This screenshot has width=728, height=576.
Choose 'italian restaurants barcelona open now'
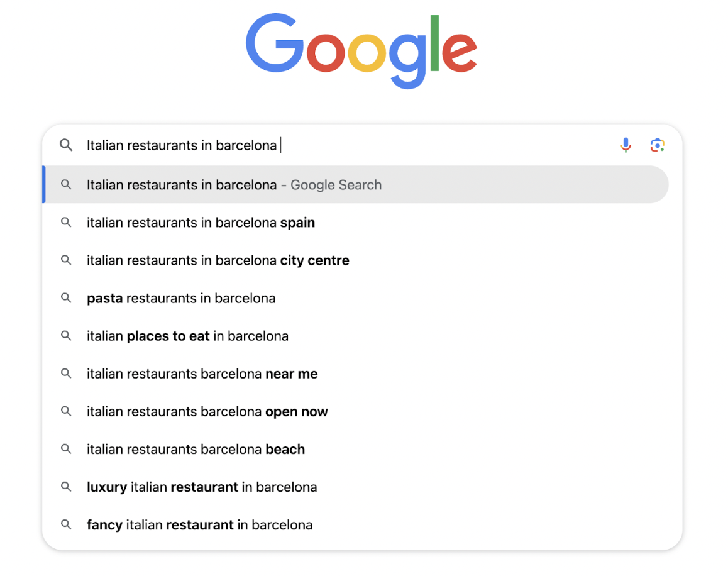point(207,411)
